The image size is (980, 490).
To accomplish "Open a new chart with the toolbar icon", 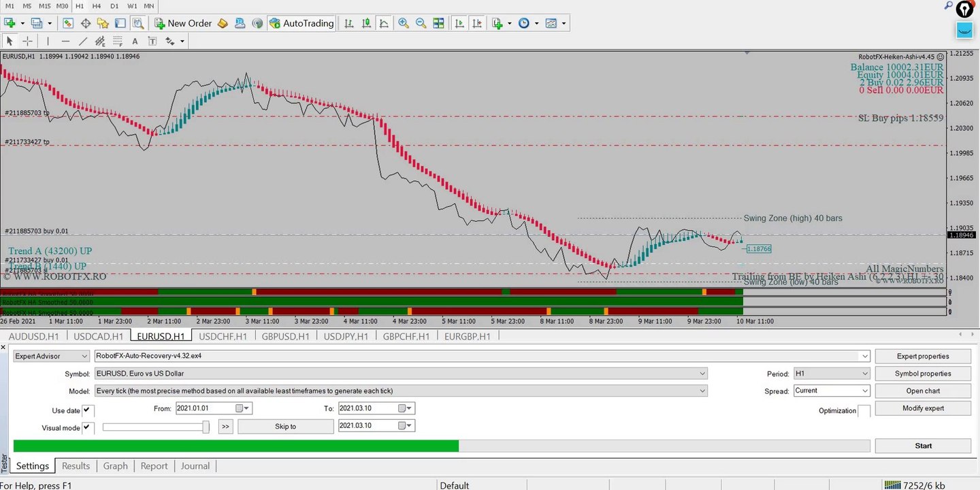I will pos(10,23).
